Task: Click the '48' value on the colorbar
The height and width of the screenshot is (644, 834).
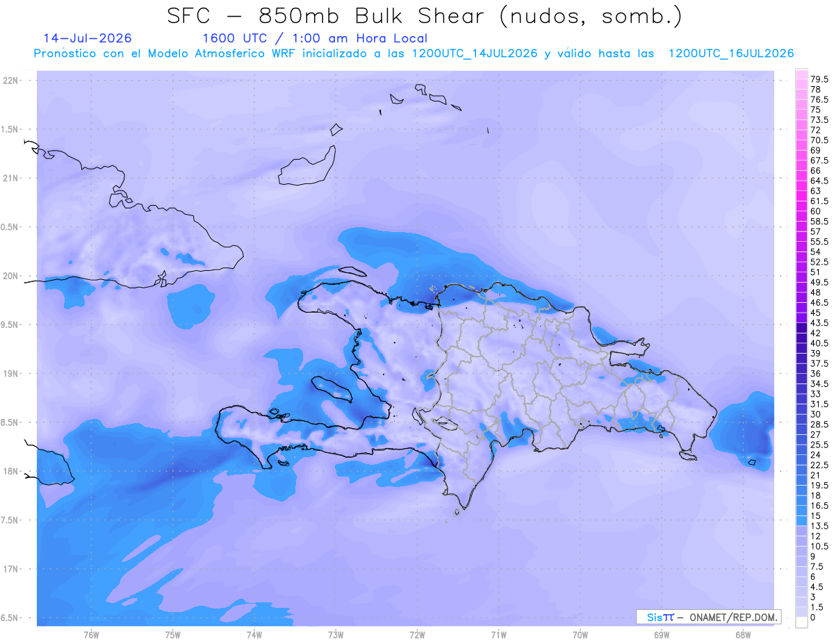Action: 816,292
